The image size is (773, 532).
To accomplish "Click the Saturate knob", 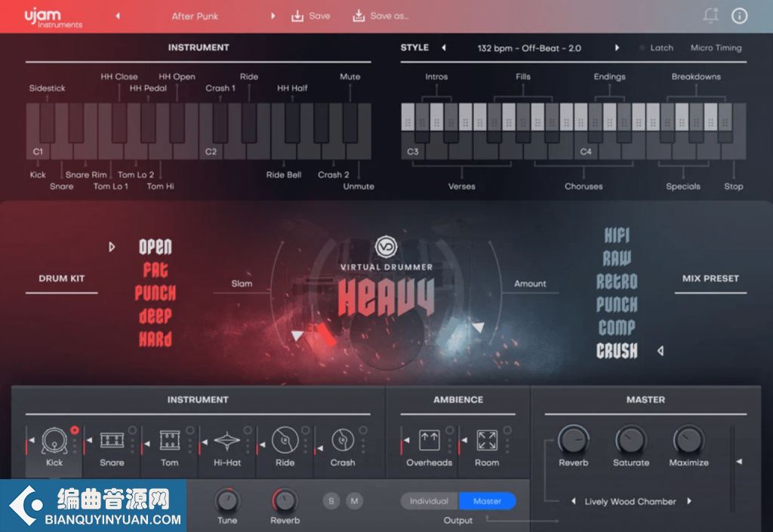I will coord(631,439).
